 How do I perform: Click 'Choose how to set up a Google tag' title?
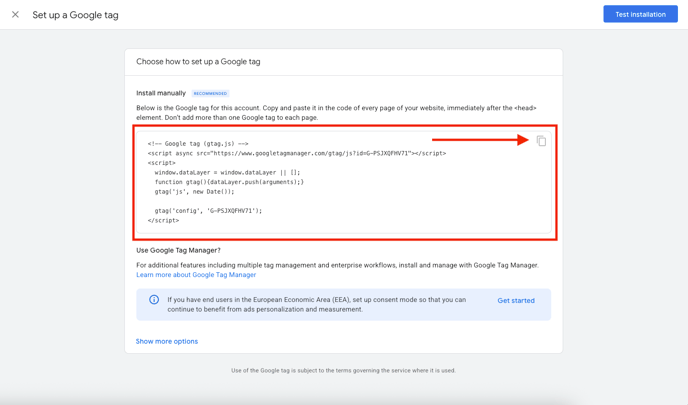coord(198,62)
